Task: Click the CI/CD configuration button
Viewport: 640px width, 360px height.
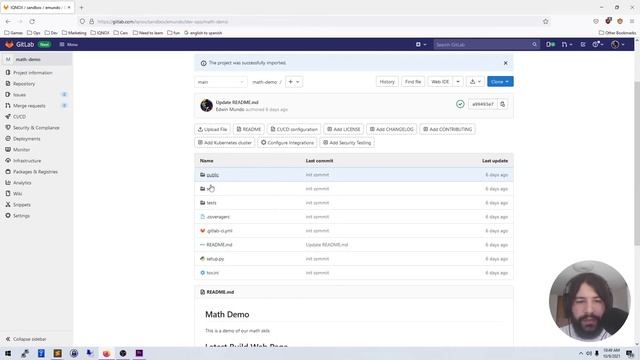Action: point(294,129)
